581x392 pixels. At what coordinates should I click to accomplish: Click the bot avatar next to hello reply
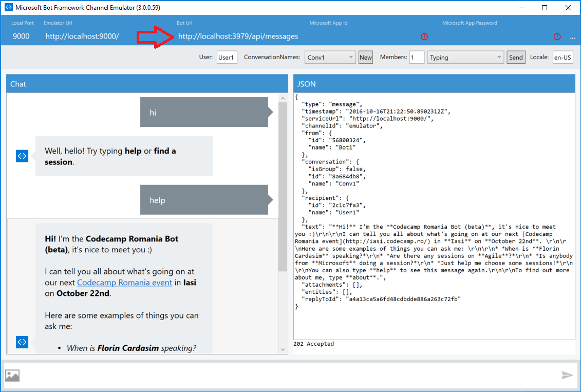[22, 156]
